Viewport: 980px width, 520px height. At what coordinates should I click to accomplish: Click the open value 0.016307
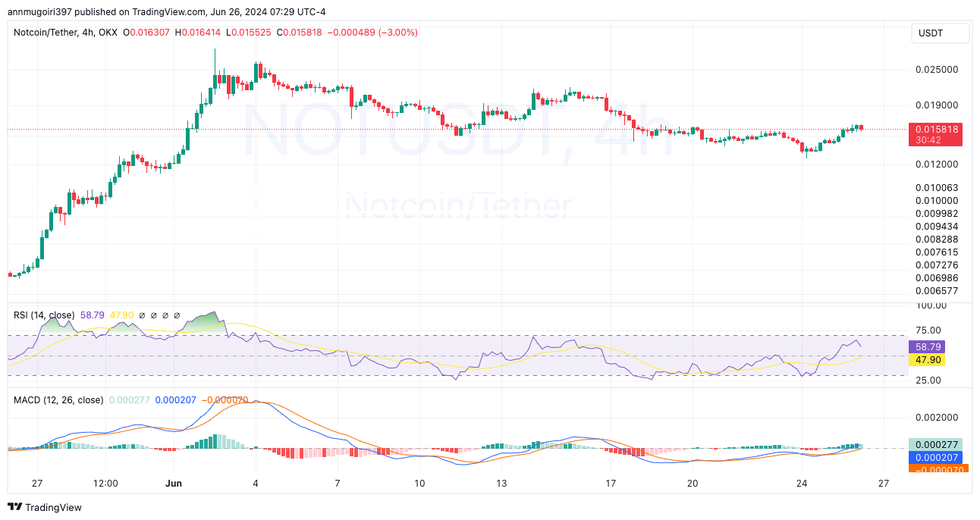[148, 33]
